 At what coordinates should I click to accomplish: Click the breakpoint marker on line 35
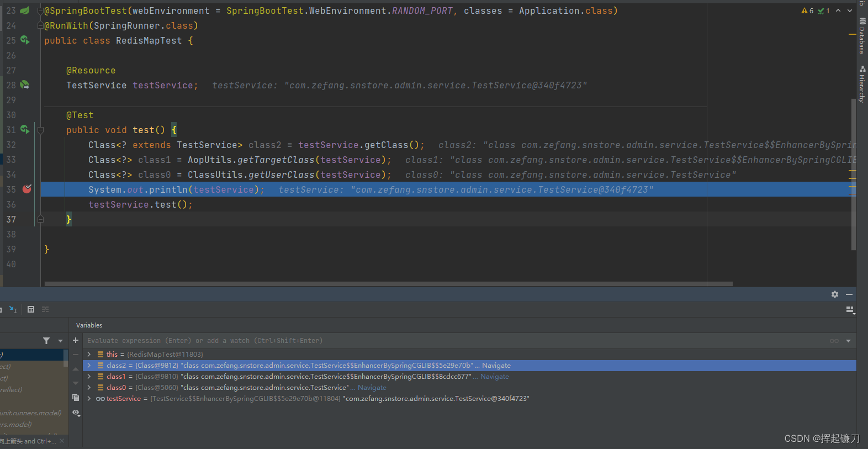(27, 189)
